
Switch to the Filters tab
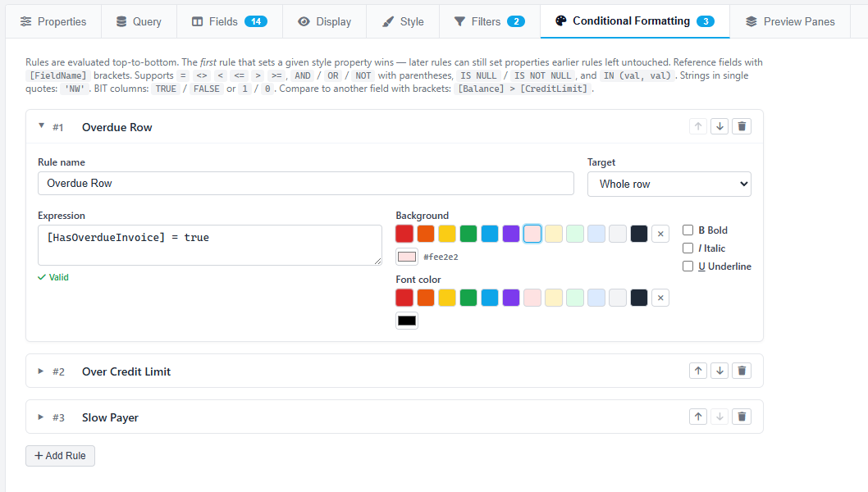click(x=489, y=21)
